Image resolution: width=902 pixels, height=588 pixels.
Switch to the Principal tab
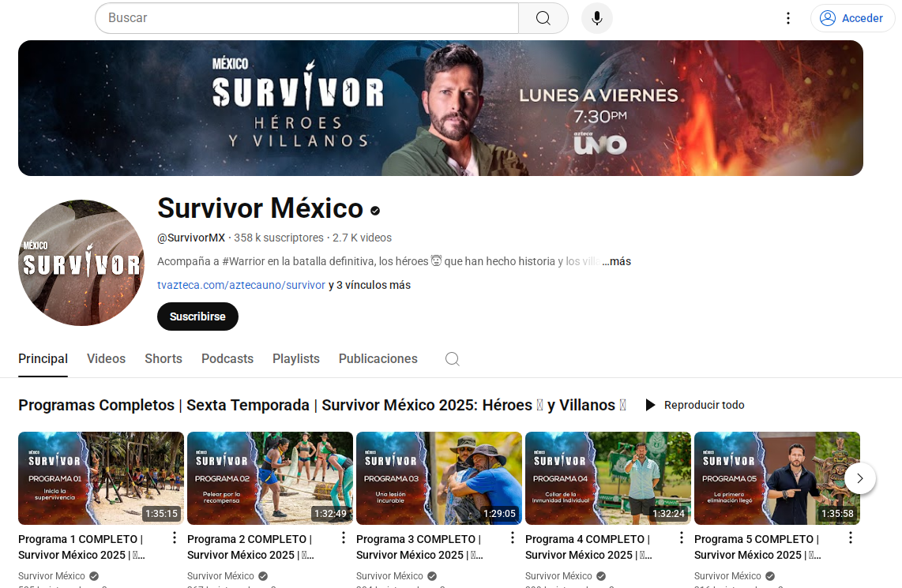(43, 358)
